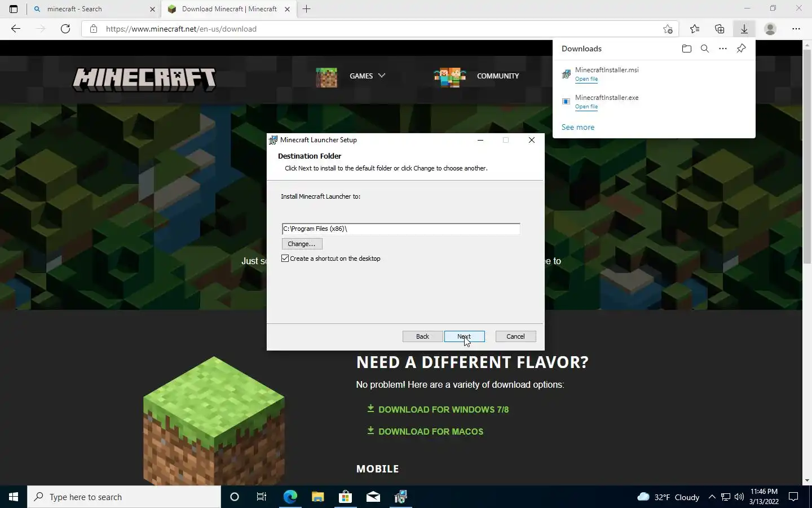The width and height of the screenshot is (812, 508).
Task: Open the browser profile avatar
Action: tap(770, 29)
